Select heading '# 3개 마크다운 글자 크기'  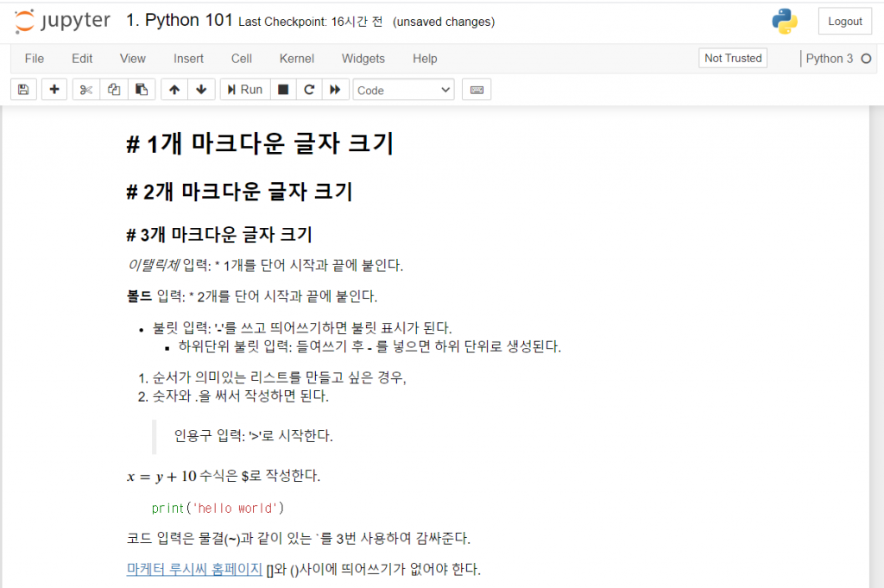point(219,235)
